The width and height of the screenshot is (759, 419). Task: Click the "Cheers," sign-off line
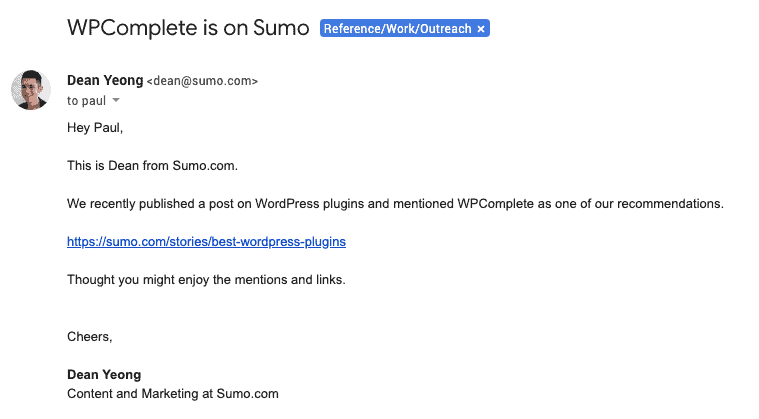90,337
